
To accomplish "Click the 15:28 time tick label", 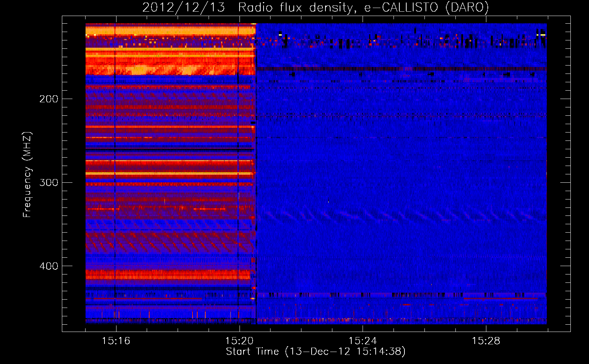I will pyautogui.click(x=486, y=341).
